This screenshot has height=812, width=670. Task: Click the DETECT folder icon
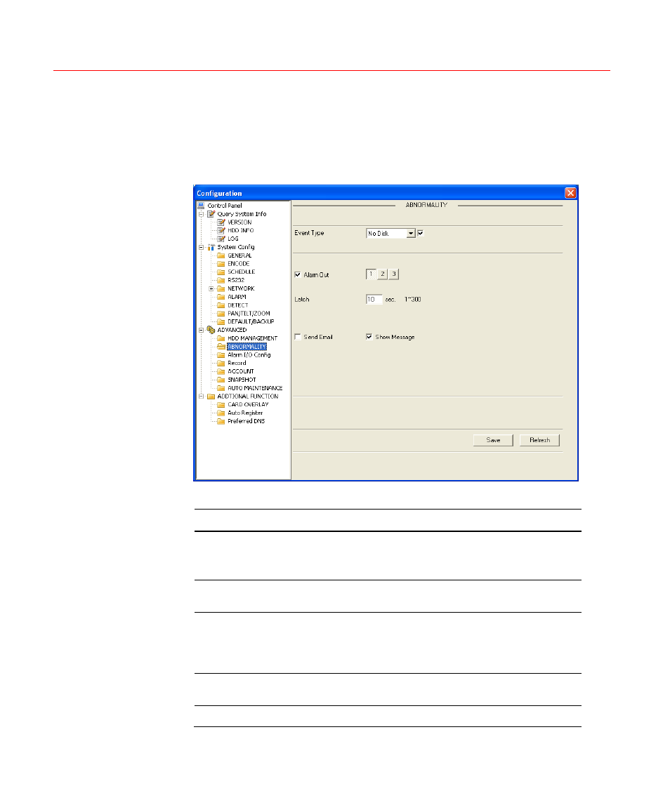point(221,305)
